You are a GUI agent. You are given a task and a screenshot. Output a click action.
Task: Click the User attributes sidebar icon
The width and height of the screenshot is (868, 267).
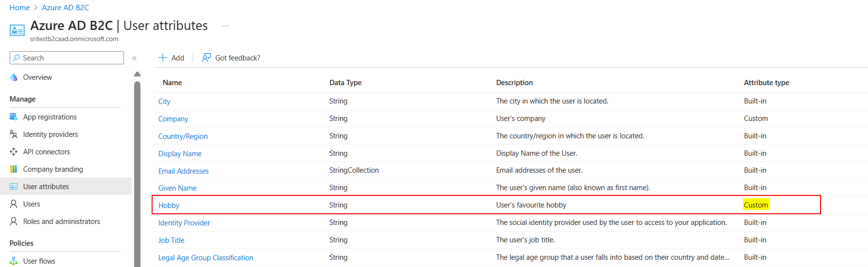click(14, 187)
